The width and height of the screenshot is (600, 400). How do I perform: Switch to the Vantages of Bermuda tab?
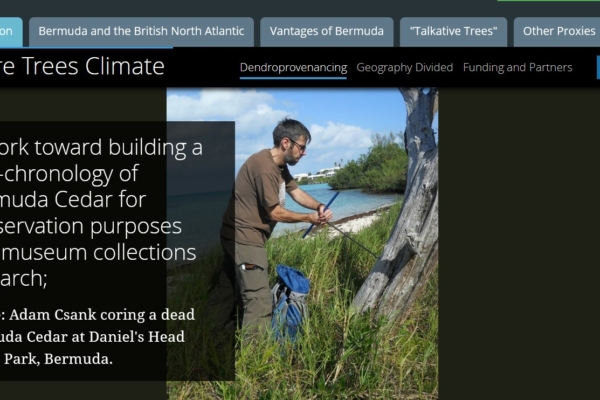(x=327, y=32)
